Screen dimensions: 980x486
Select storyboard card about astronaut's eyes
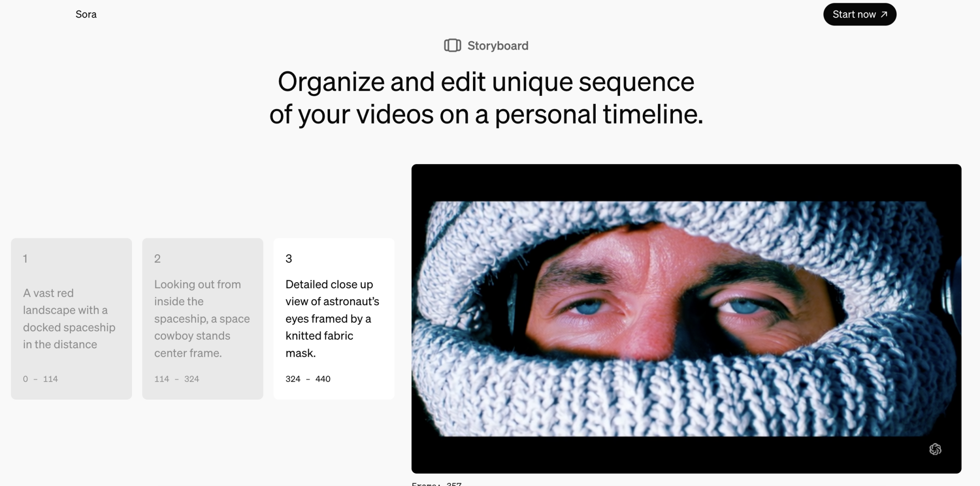334,318
